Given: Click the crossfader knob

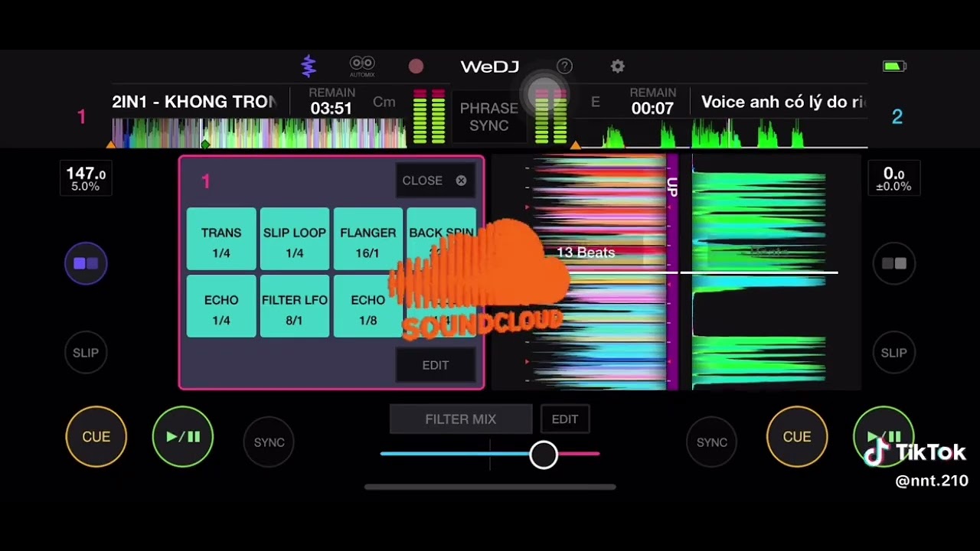Looking at the screenshot, I should click(x=544, y=455).
